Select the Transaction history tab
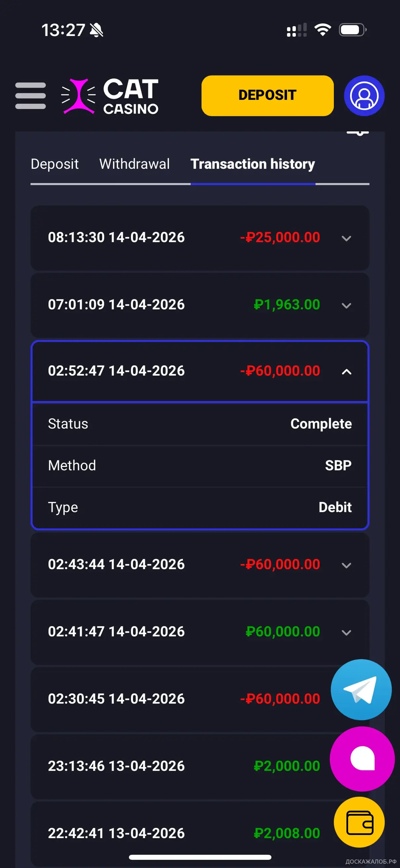Image resolution: width=400 pixels, height=868 pixels. [x=253, y=164]
